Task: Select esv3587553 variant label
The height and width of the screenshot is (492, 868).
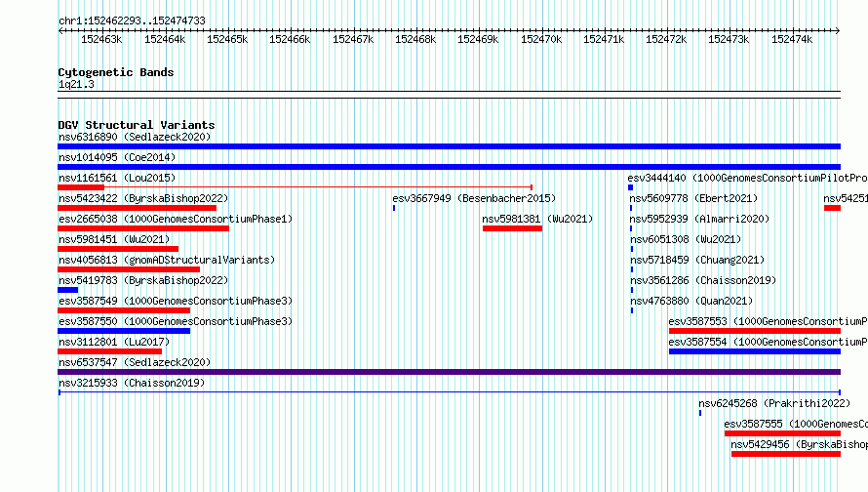Action: 768,321
